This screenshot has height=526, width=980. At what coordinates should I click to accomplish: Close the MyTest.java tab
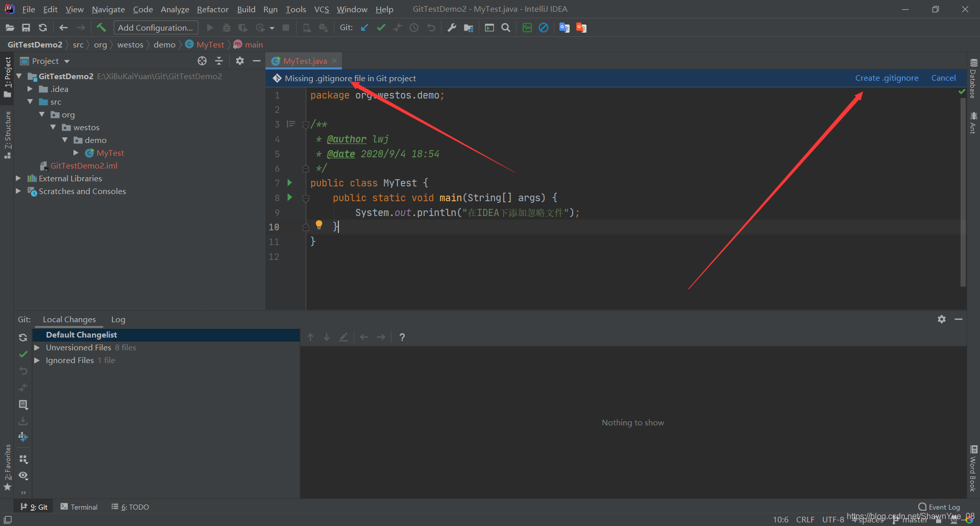pyautogui.click(x=334, y=61)
